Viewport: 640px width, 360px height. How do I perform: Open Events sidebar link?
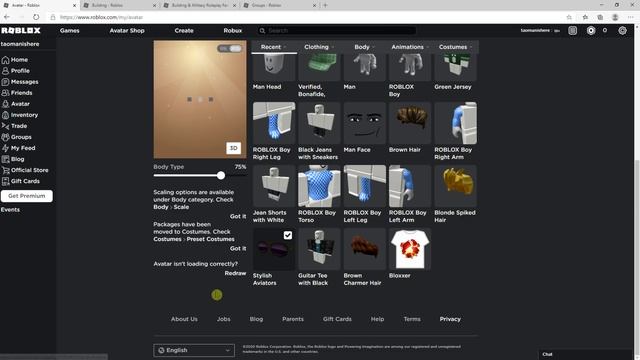coord(10,209)
